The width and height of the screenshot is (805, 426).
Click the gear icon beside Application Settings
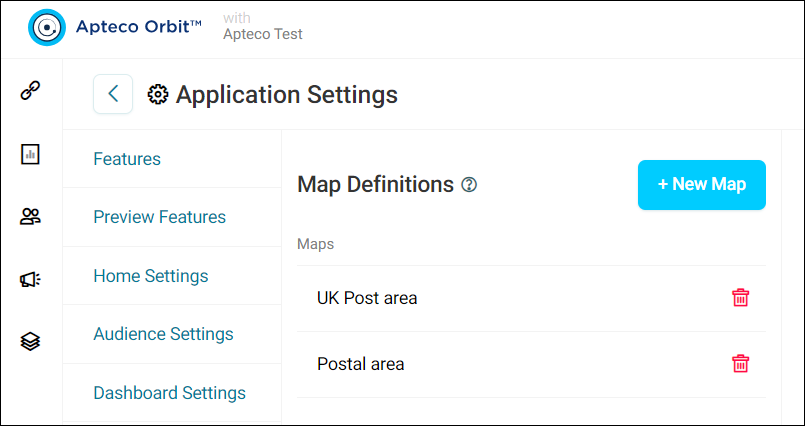(x=158, y=95)
